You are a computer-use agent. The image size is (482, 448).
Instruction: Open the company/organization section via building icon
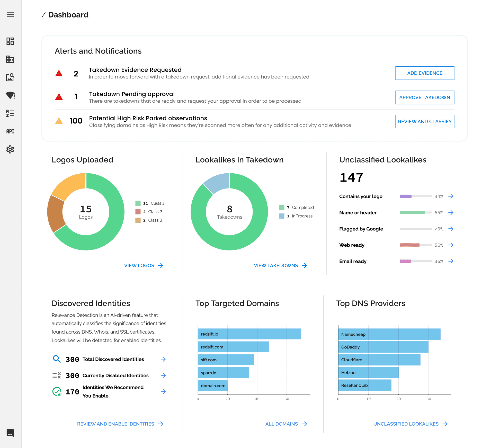click(x=10, y=59)
